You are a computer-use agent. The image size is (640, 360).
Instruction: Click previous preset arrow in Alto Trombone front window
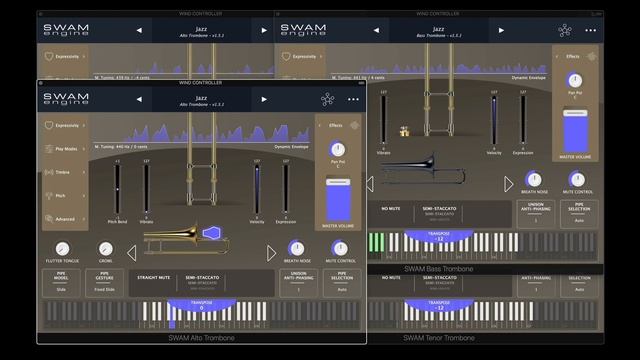pos(139,99)
